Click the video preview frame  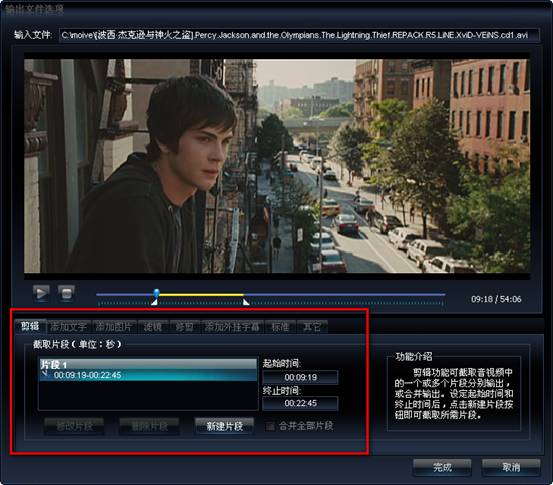pyautogui.click(x=277, y=166)
